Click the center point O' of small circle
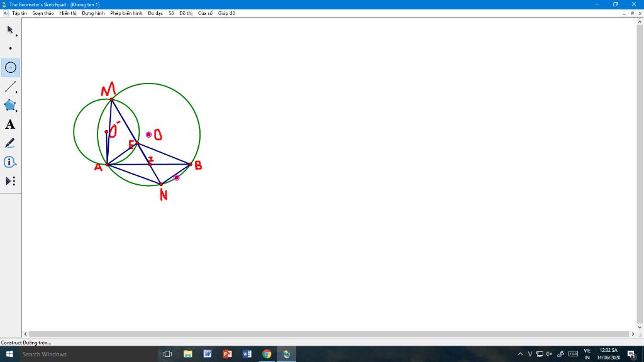644x362 pixels. click(106, 132)
